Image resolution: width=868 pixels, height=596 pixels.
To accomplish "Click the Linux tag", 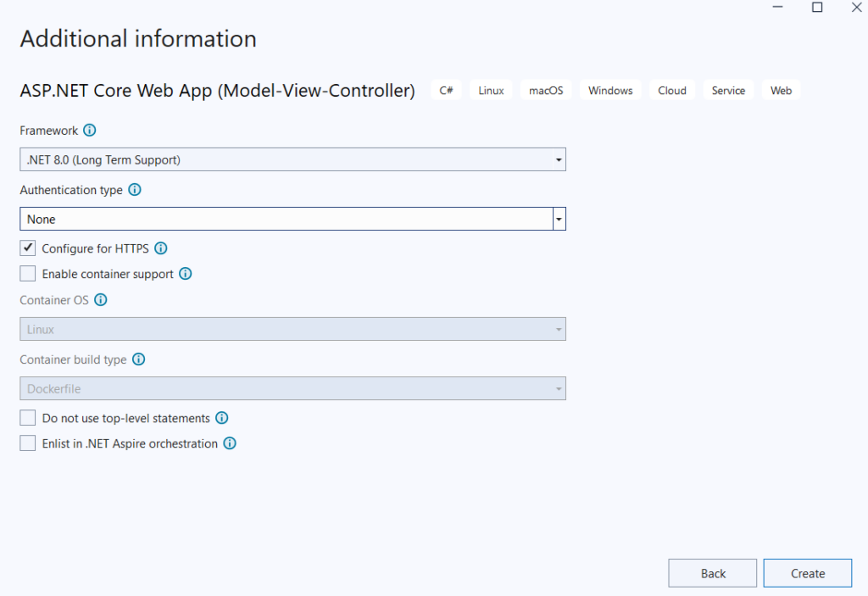I will point(491,90).
